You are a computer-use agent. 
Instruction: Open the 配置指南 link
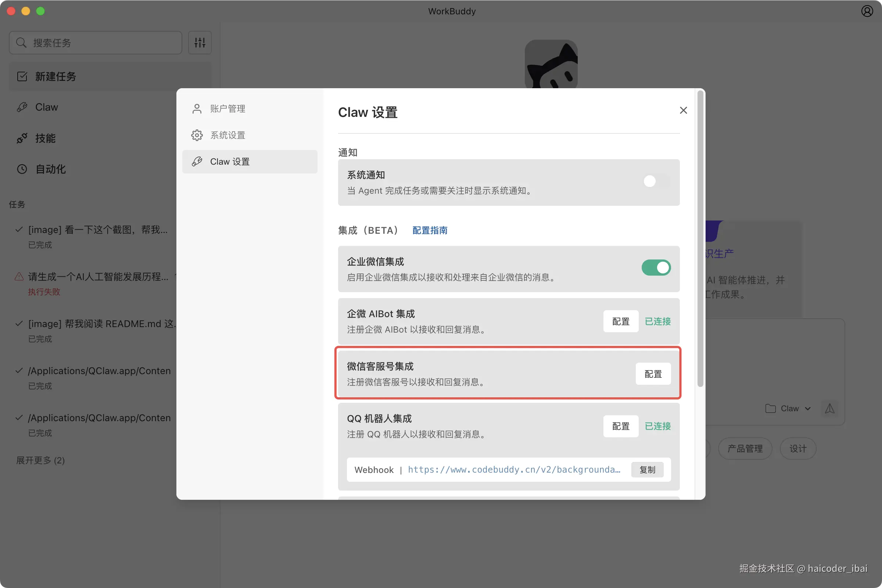430,230
